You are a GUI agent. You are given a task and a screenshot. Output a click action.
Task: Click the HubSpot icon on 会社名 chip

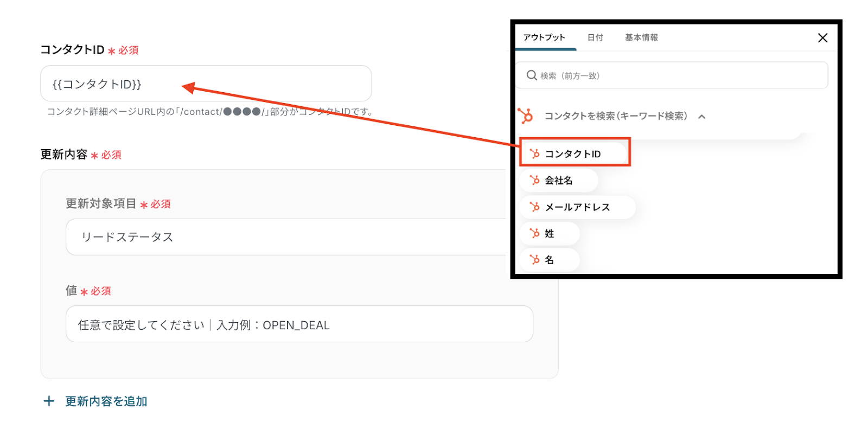(535, 180)
